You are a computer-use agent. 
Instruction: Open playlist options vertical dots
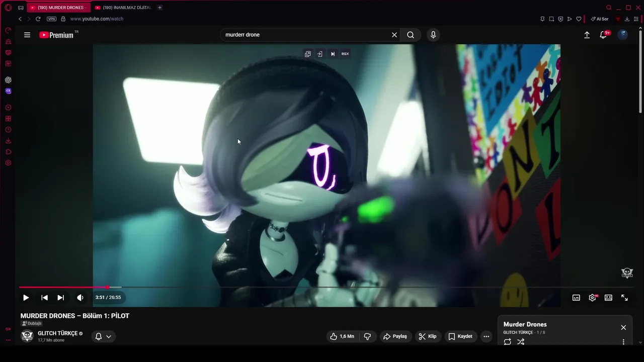pos(623,342)
